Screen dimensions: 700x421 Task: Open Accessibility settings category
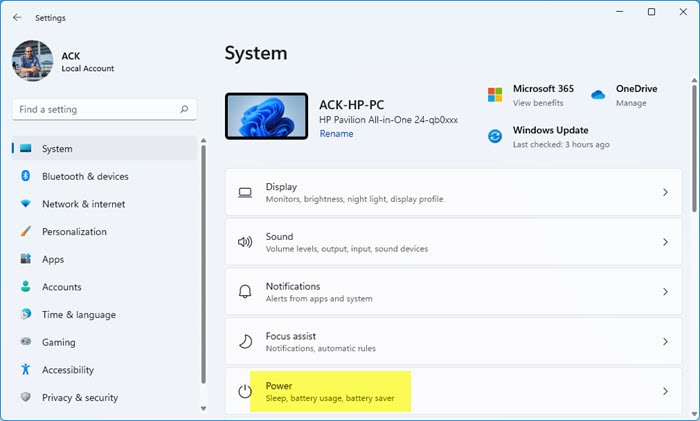pos(104,370)
